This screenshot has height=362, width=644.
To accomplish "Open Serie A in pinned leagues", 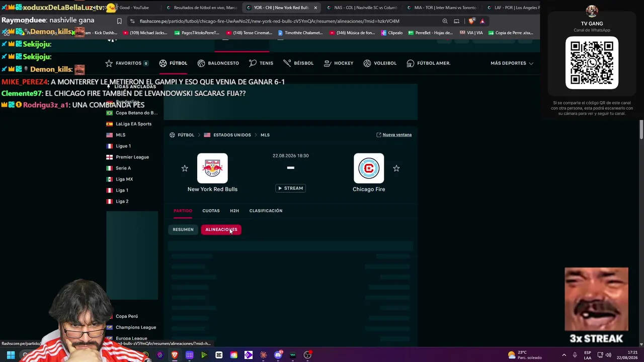I will [x=119, y=168].
